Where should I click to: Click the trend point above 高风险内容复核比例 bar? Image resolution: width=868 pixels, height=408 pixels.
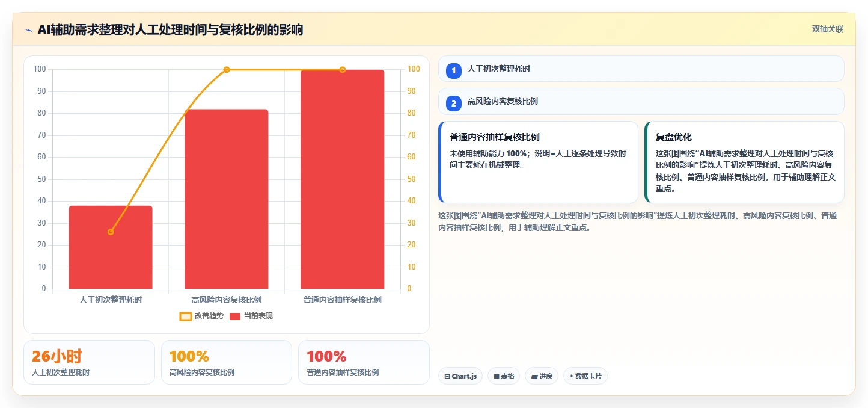pos(227,70)
